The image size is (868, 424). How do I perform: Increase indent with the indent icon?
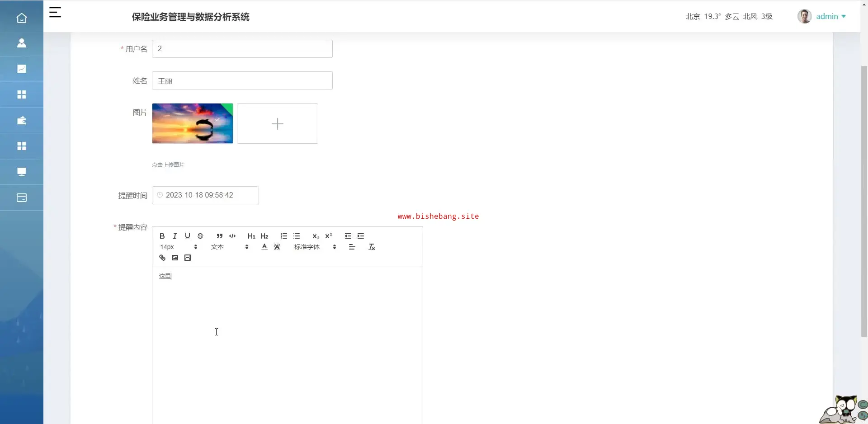click(361, 236)
